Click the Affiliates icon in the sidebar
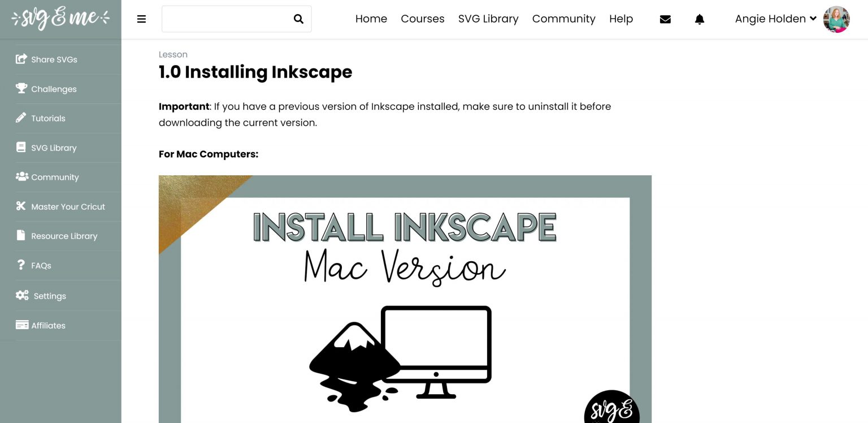The width and height of the screenshot is (868, 423). pos(22,325)
